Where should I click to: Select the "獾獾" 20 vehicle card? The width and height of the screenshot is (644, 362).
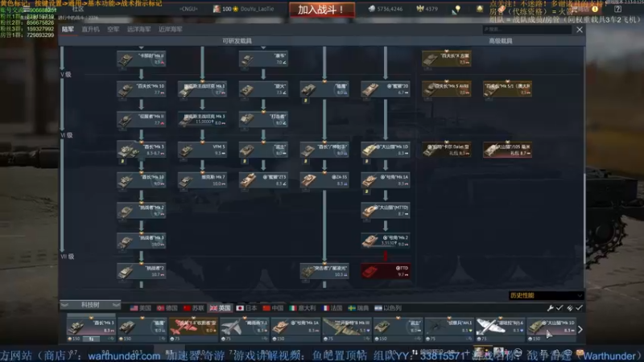pos(386,89)
